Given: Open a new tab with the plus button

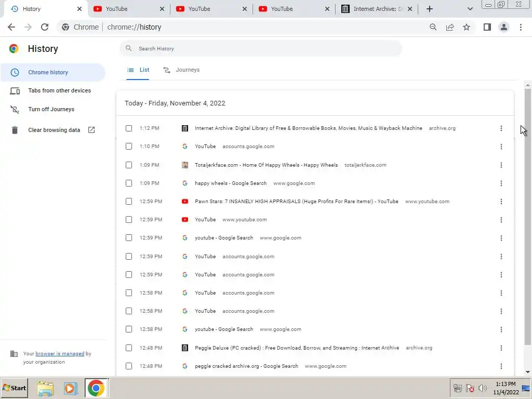Looking at the screenshot, I should (x=430, y=9).
